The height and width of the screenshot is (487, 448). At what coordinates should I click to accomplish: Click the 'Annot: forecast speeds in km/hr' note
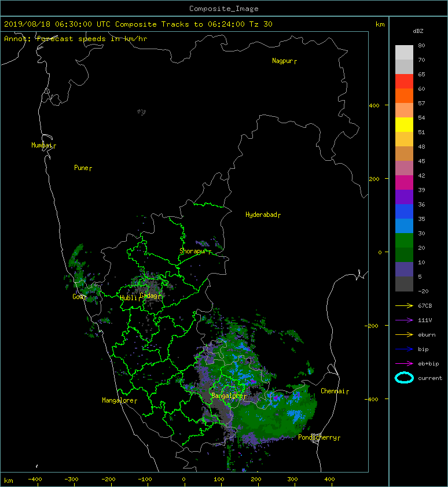[x=76, y=39]
